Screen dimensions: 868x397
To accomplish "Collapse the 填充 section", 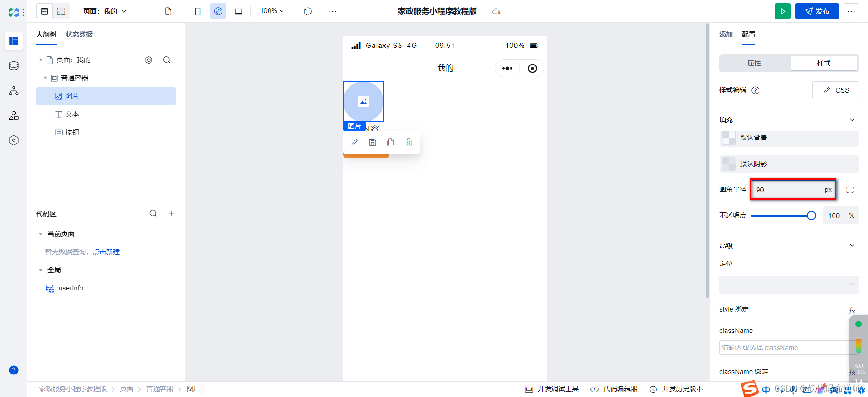I will click(852, 120).
